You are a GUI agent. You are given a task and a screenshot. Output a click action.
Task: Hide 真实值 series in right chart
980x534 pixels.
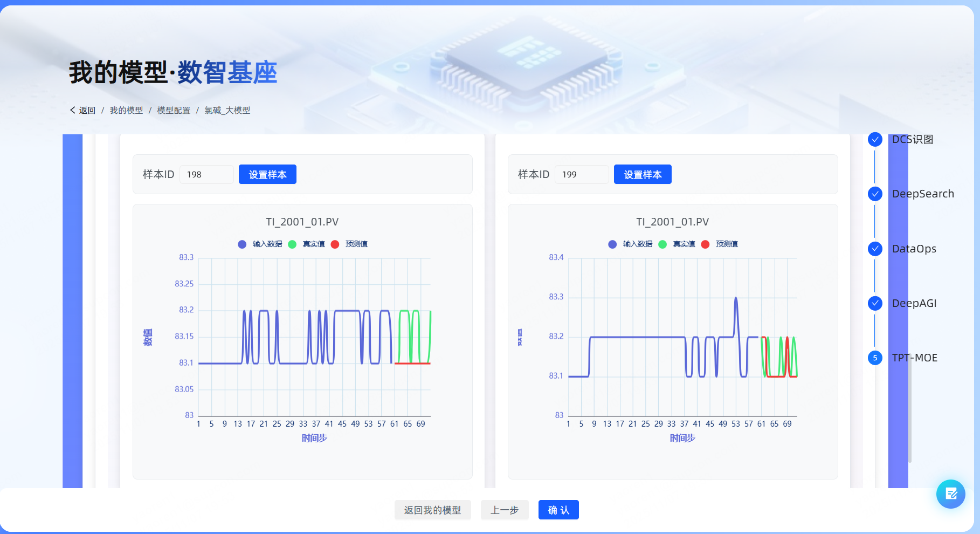coord(678,244)
